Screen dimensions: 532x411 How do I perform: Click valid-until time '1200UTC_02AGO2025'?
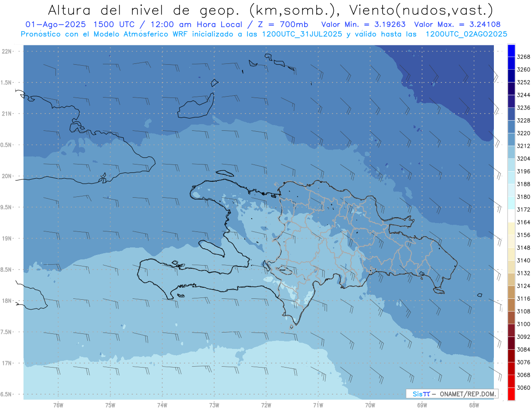[466, 34]
